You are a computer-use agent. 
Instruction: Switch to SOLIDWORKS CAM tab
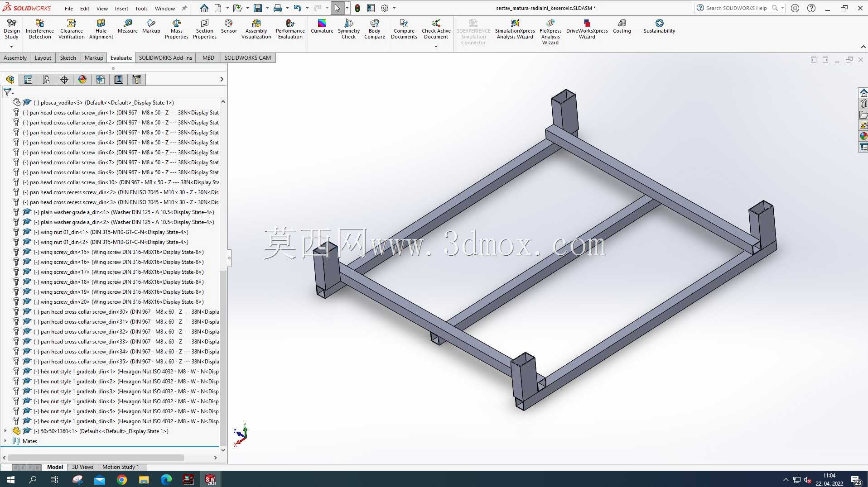[x=248, y=57]
